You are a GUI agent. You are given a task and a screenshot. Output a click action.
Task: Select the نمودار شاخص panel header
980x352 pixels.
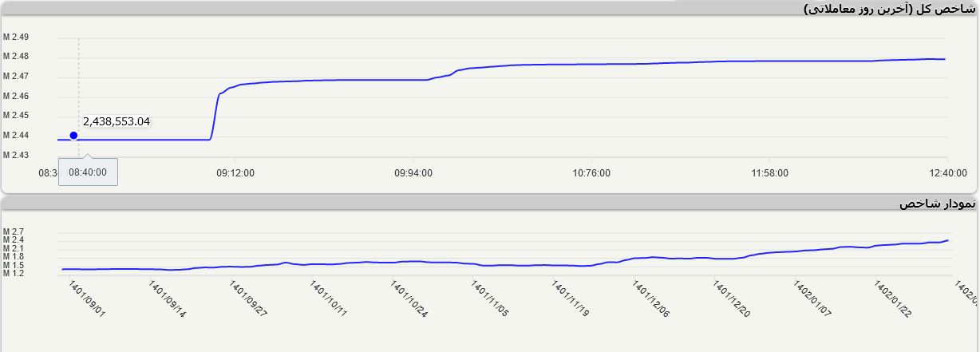click(x=937, y=204)
